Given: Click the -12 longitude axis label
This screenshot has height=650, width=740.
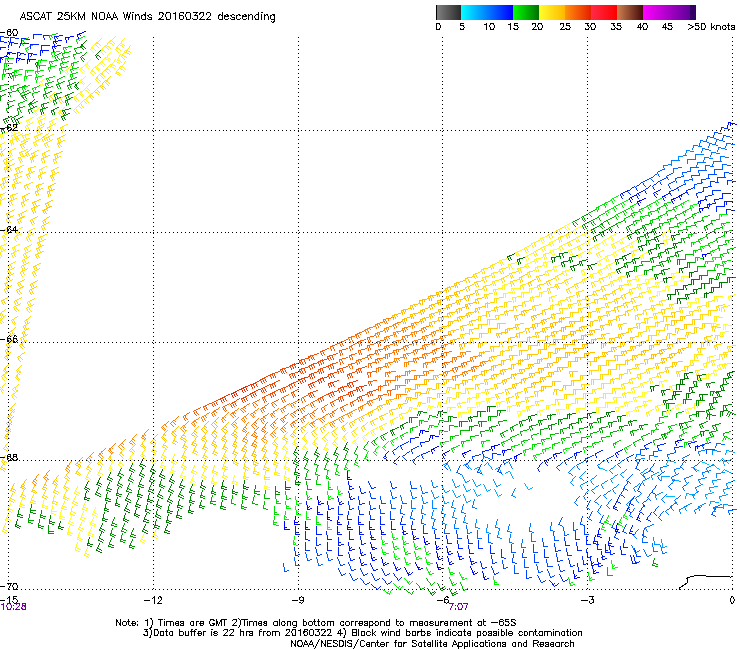Looking at the screenshot, I should click(153, 600).
